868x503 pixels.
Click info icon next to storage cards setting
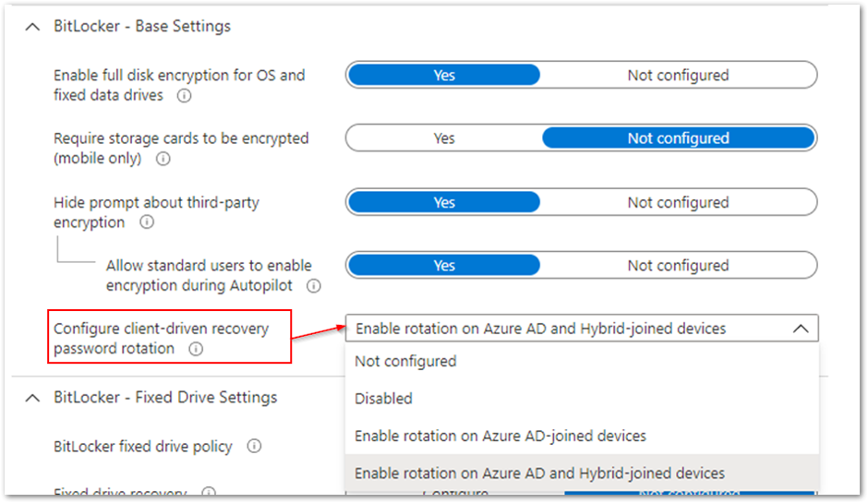click(x=163, y=159)
